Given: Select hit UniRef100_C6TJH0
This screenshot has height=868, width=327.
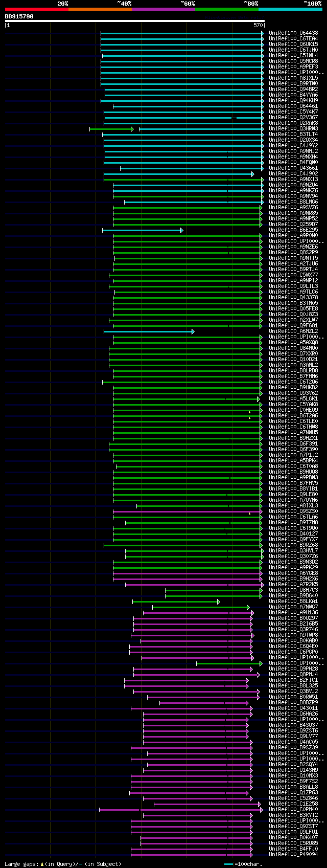Looking at the screenshot, I should (x=293, y=50).
